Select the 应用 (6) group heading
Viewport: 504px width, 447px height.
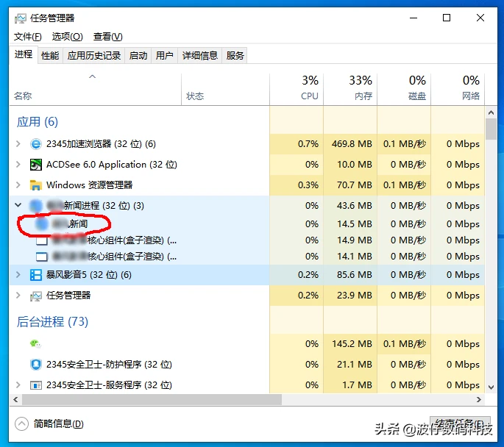[38, 122]
